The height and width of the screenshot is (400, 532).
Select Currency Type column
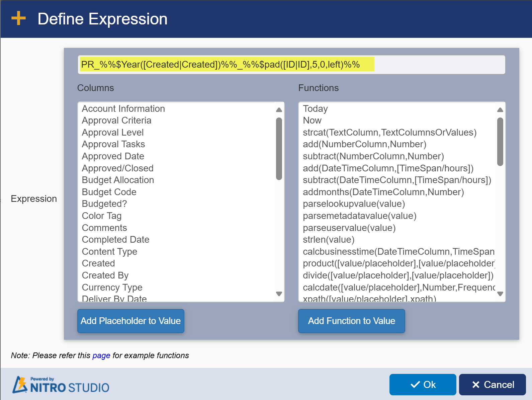pos(112,288)
